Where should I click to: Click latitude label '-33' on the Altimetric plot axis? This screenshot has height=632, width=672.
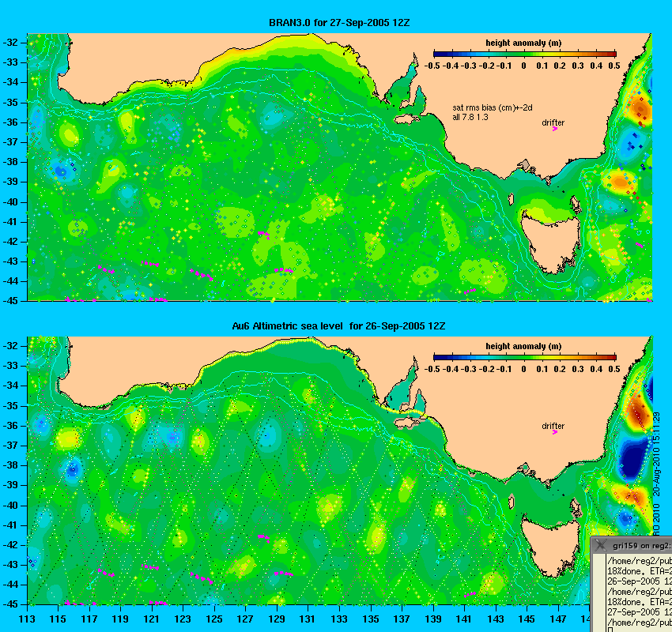click(x=10, y=366)
